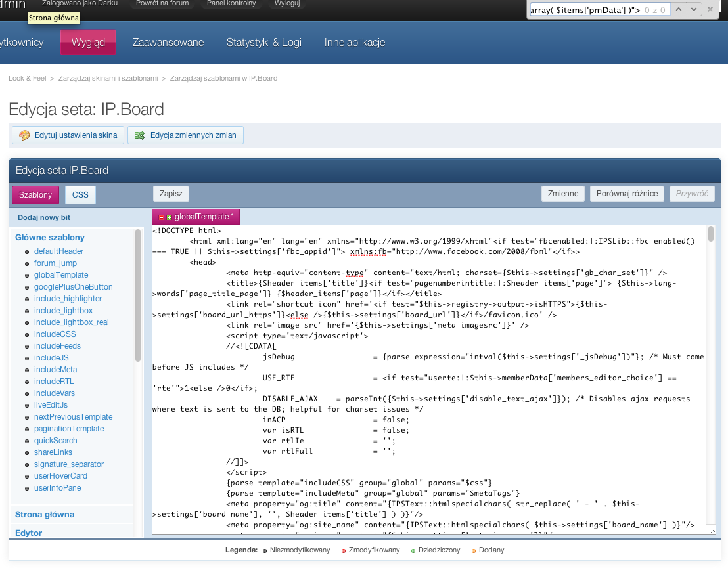Screen dimensions: 728x568
Task: Collapse the Główne szablony group
Action: point(50,237)
